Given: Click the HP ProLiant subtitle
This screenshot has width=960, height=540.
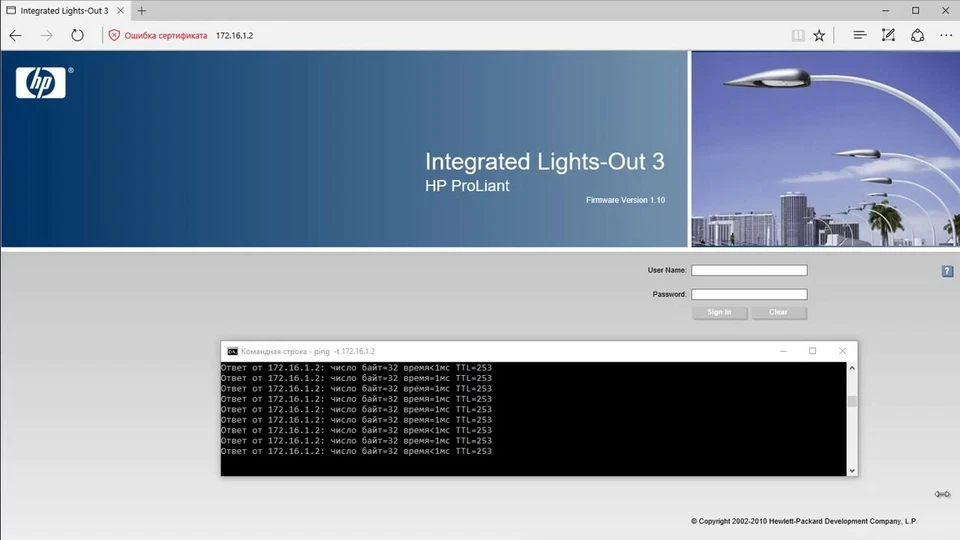Looking at the screenshot, I should (x=467, y=186).
